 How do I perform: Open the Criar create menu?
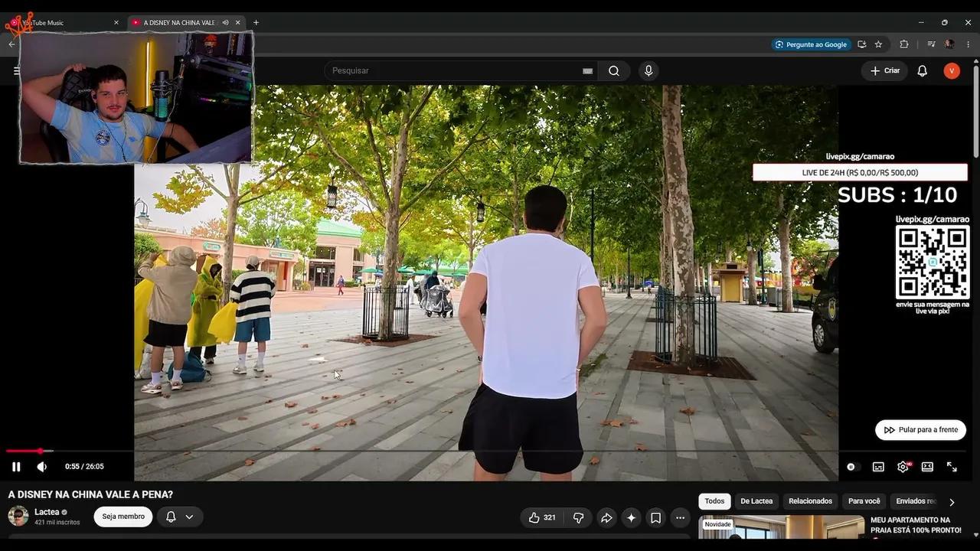[x=885, y=71]
